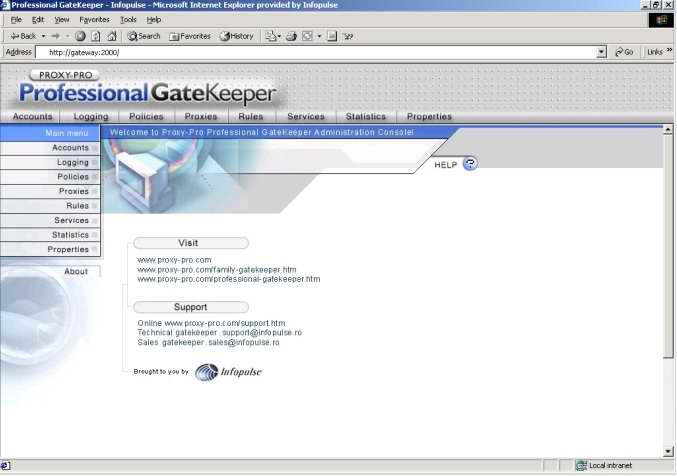The image size is (677, 476).
Task: Click the Forward arrow button
Action: [56, 36]
